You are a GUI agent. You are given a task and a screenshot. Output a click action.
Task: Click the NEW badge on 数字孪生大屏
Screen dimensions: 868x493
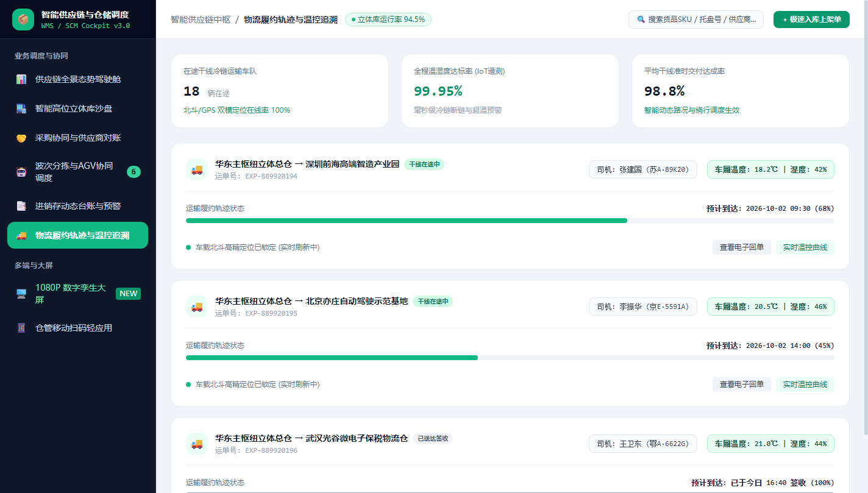129,294
